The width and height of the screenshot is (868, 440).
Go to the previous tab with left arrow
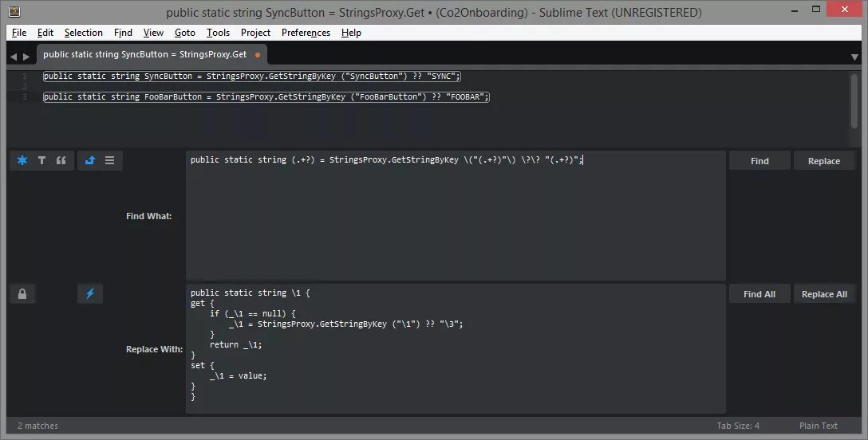pos(14,57)
